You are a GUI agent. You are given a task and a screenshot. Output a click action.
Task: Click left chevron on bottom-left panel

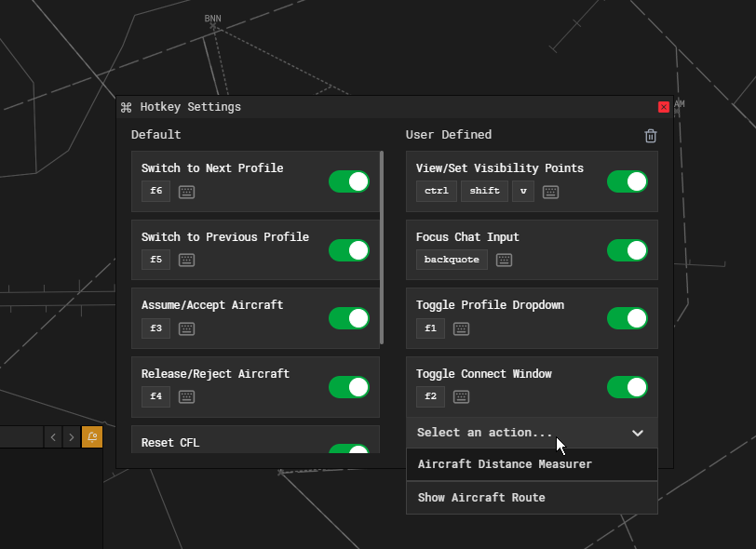52,436
